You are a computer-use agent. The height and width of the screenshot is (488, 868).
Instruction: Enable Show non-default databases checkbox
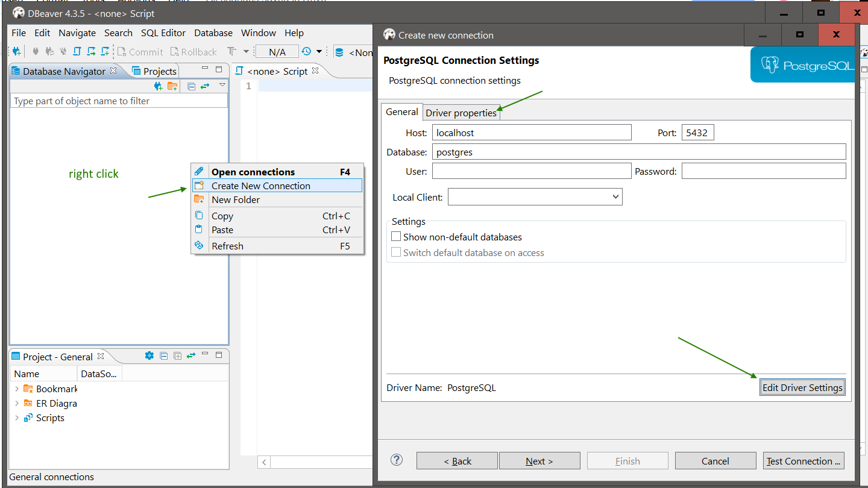[396, 237]
